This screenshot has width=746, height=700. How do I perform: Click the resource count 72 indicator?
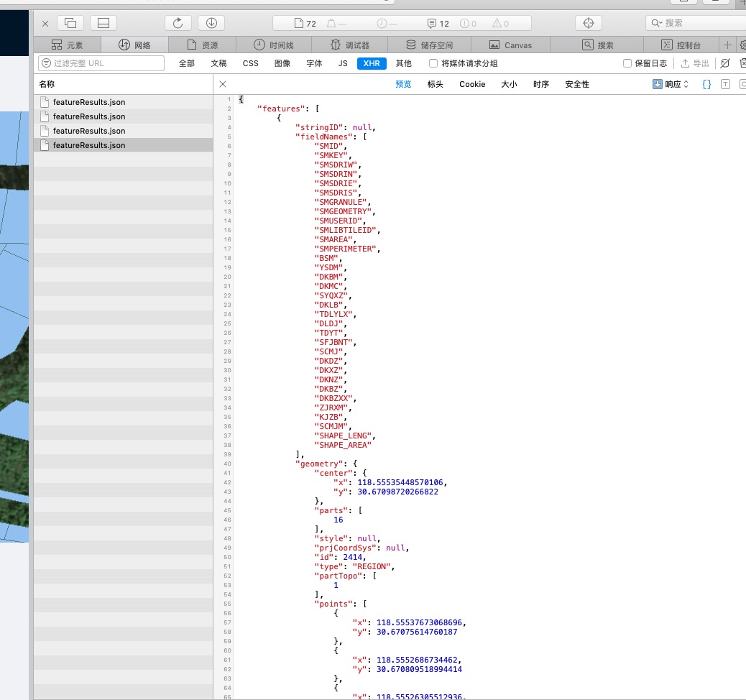(x=305, y=23)
